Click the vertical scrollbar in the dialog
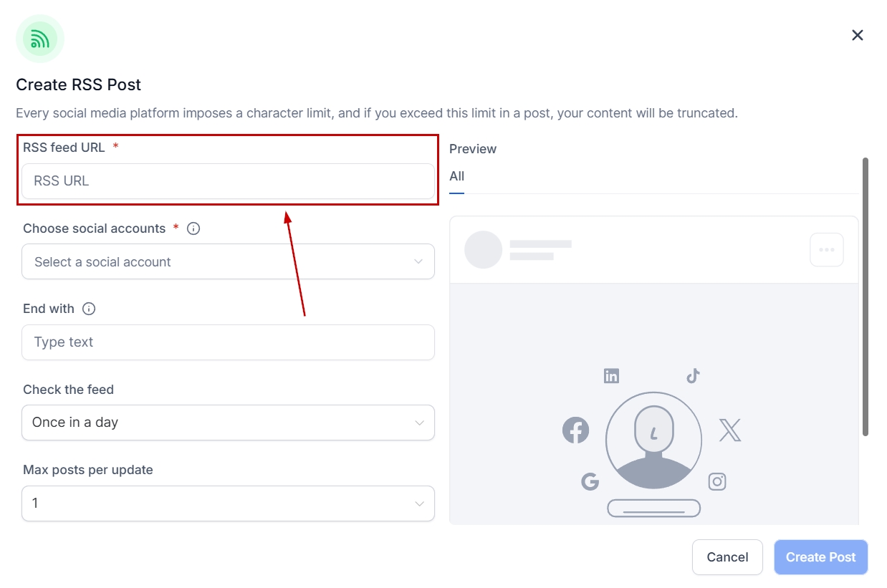Viewport: 887px width, 588px height. [x=866, y=297]
